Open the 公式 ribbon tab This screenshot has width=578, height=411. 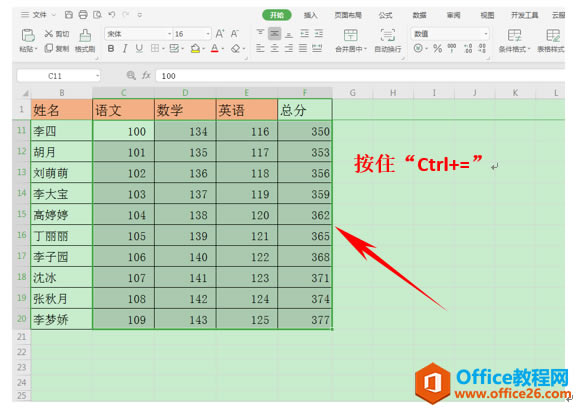click(x=385, y=15)
